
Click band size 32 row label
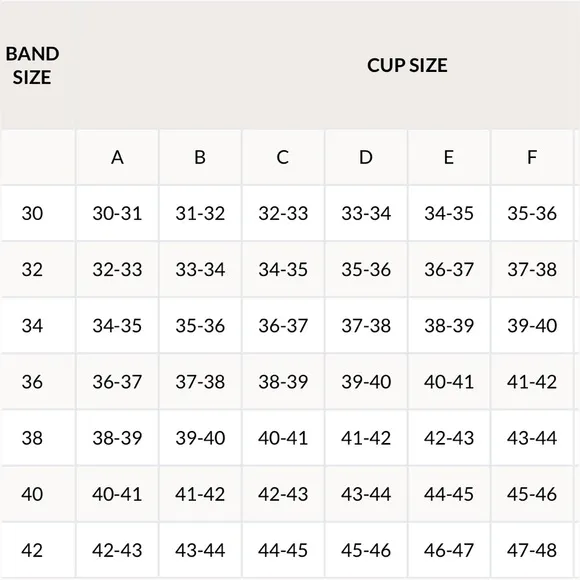(x=32, y=269)
